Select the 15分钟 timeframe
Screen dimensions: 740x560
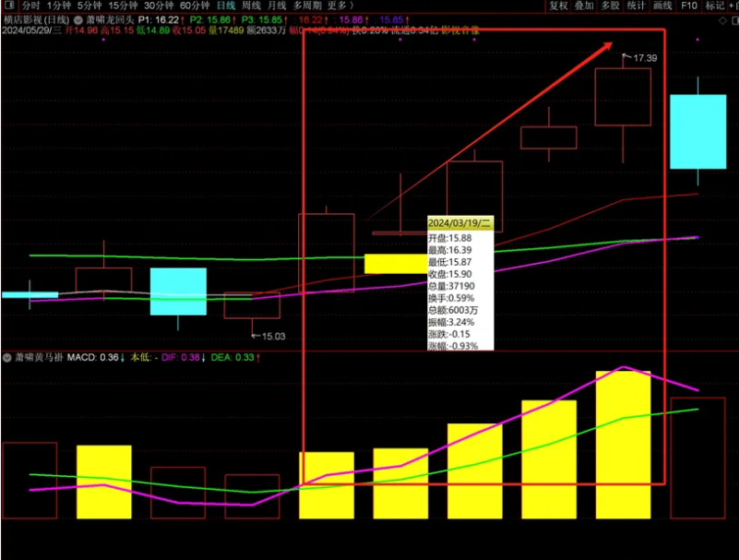124,6
